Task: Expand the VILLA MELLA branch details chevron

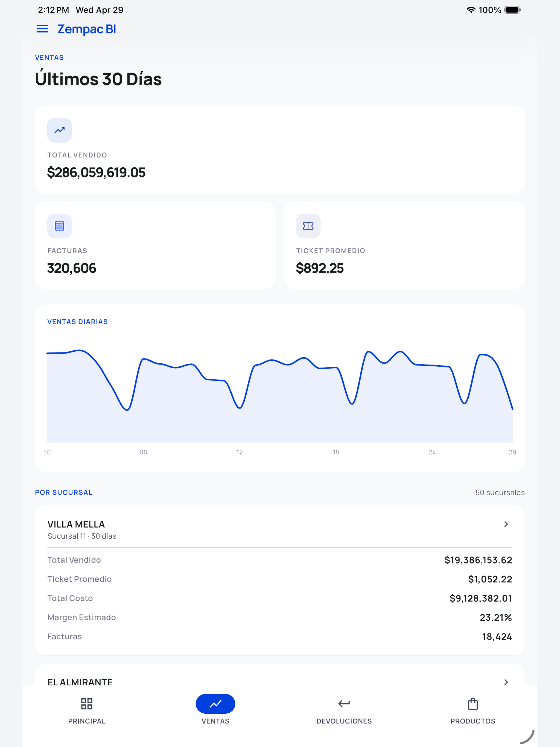Action: pyautogui.click(x=506, y=524)
